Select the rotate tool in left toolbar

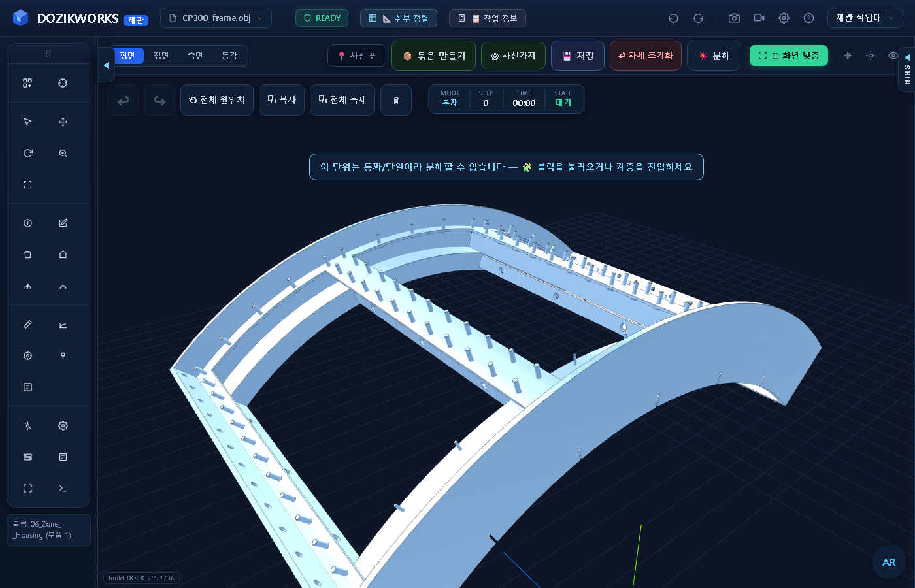coord(27,154)
